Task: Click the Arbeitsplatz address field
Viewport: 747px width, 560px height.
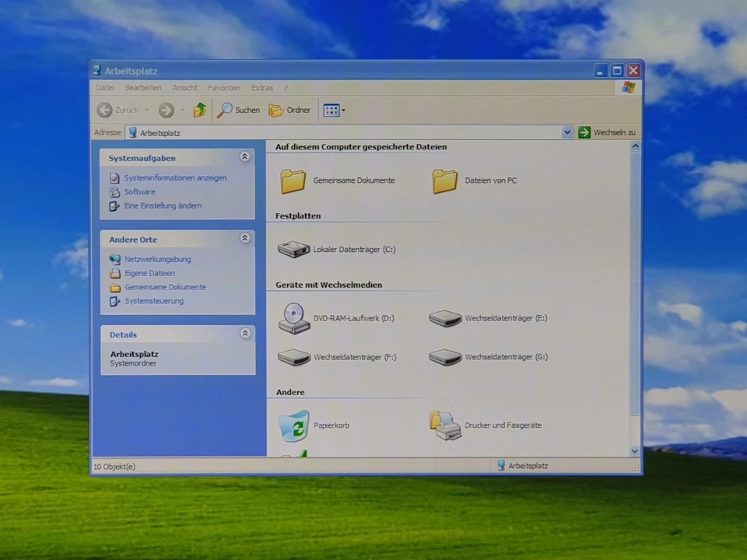Action: tap(343, 133)
